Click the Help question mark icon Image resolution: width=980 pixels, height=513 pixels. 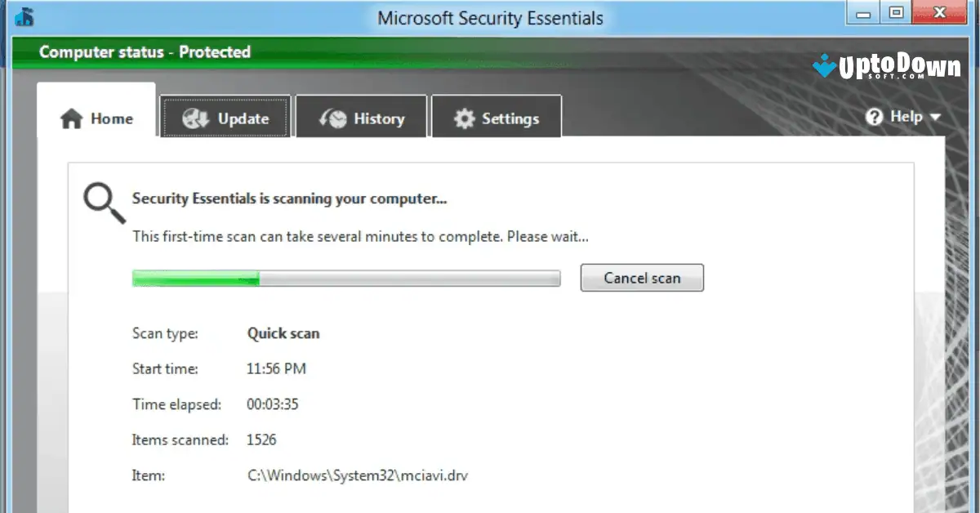[875, 117]
